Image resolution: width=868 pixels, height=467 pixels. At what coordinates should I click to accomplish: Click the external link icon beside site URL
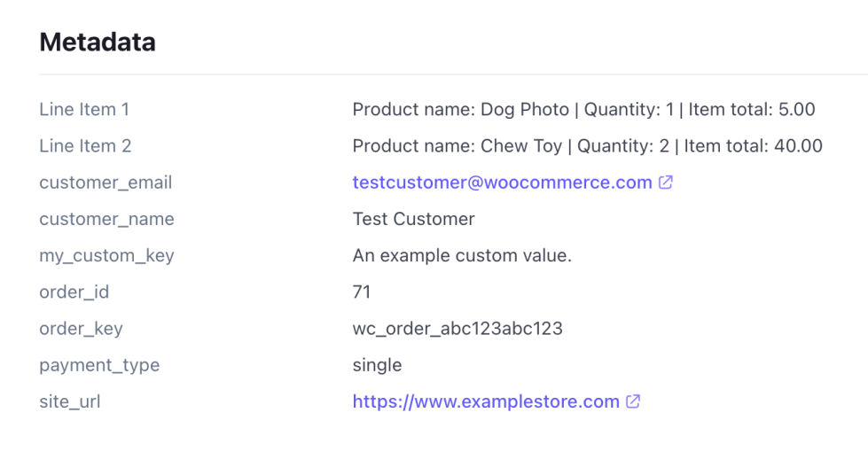[x=633, y=401]
